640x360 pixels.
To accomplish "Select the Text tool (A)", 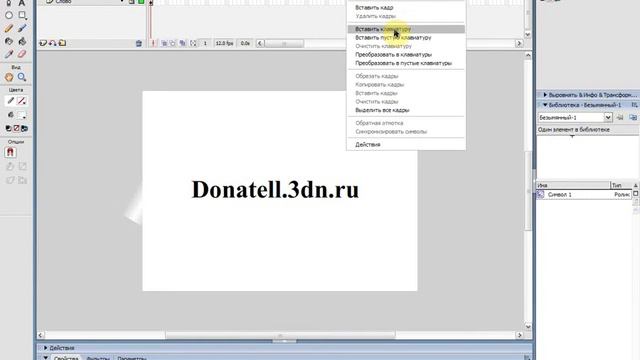I will [x=22, y=3].
